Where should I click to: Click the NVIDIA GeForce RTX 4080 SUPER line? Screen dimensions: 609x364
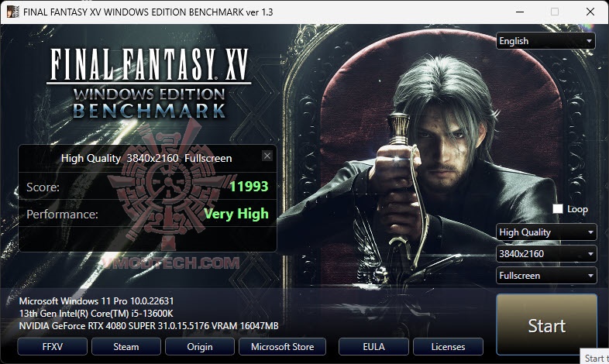[149, 326]
